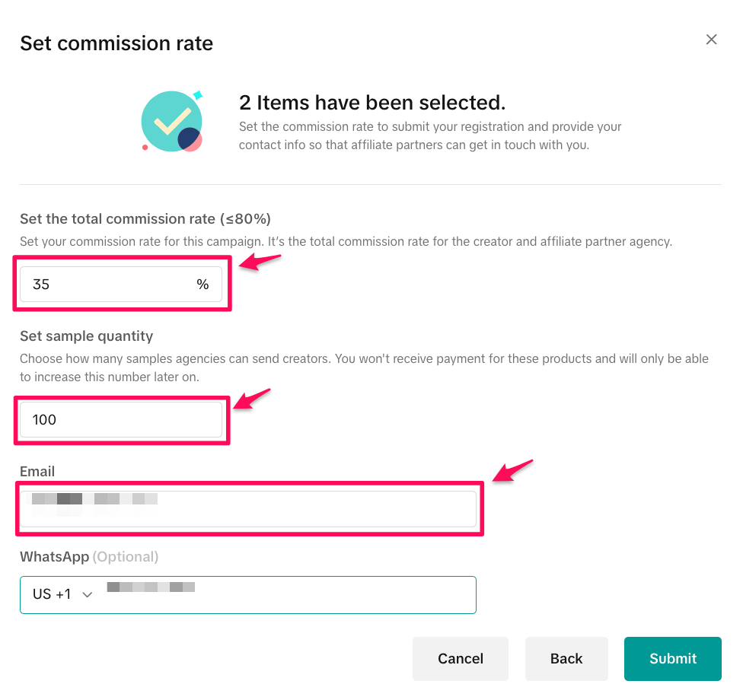Click the arrow pointing at commission rate field
The width and height of the screenshot is (743, 700).
[x=260, y=262]
